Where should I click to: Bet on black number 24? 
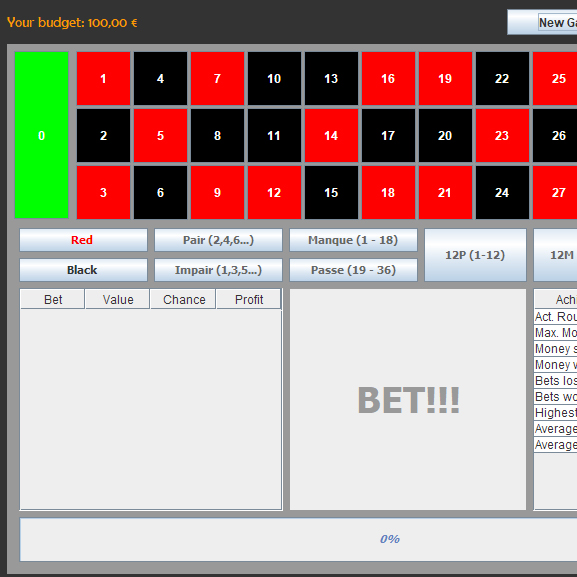(x=502, y=192)
